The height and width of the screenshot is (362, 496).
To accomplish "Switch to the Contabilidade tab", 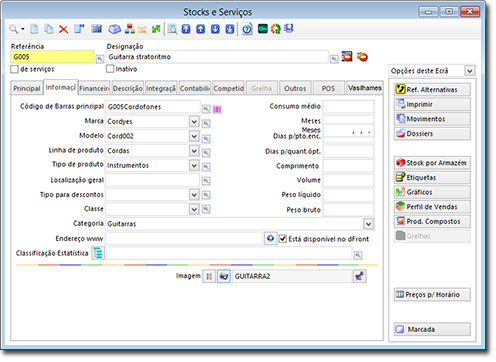I will [x=195, y=88].
